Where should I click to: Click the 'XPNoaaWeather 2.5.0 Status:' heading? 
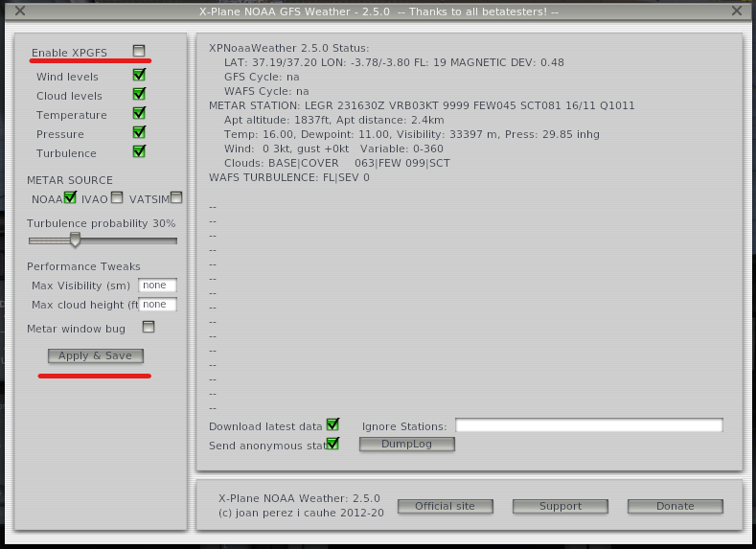(288, 48)
